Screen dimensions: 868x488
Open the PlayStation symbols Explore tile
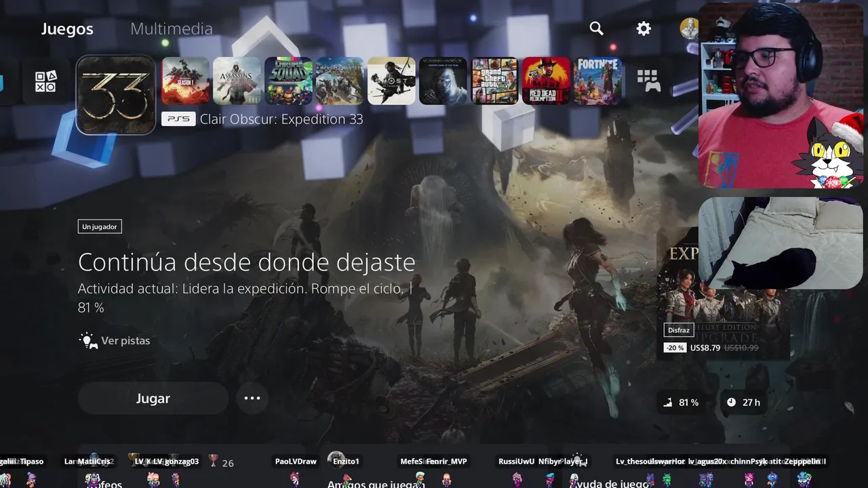click(x=46, y=81)
